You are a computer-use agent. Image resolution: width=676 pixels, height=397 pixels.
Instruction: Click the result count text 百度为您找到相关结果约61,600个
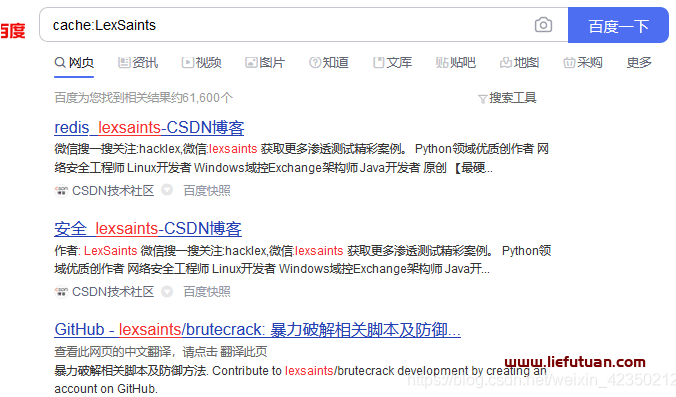coord(144,98)
